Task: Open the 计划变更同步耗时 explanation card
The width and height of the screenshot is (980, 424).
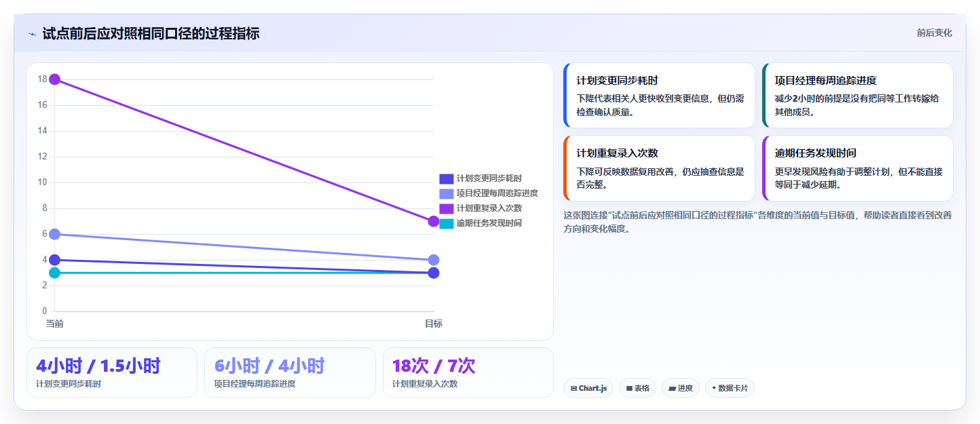Action: coord(659,96)
